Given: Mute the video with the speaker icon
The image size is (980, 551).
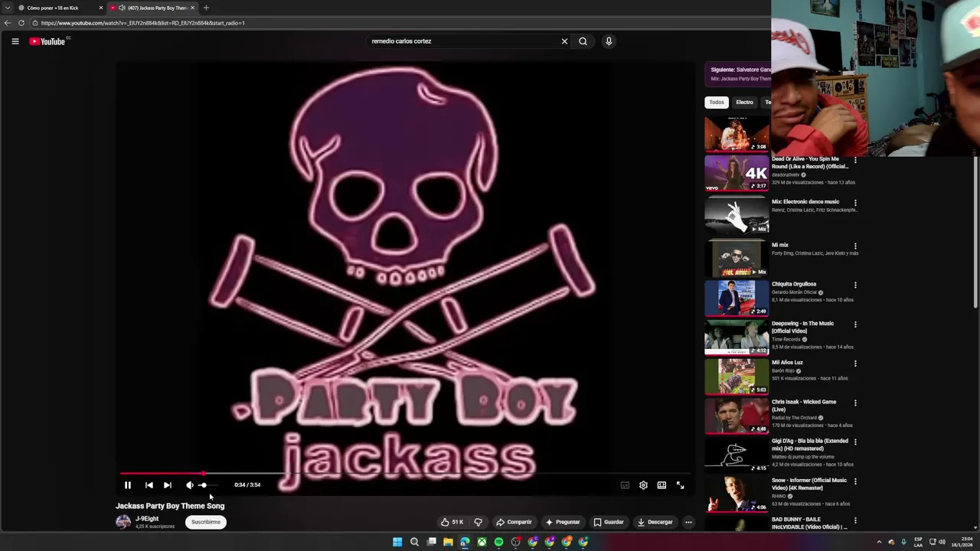Looking at the screenshot, I should [x=189, y=485].
